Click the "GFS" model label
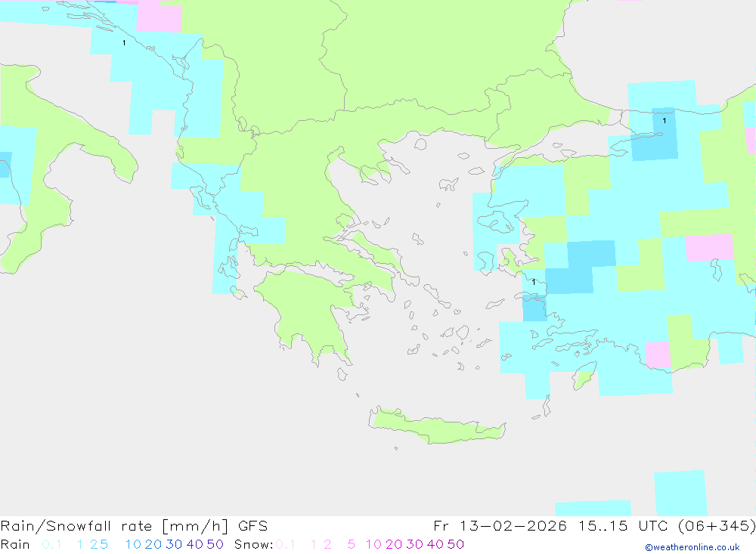The height and width of the screenshot is (554, 756). pyautogui.click(x=253, y=526)
